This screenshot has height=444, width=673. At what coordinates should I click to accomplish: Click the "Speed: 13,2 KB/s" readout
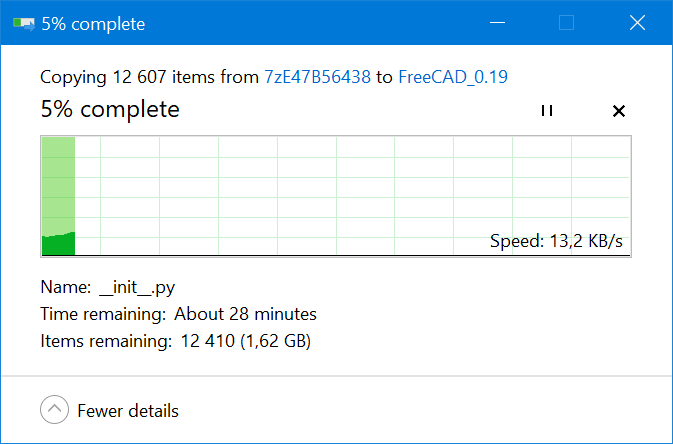[x=558, y=241]
